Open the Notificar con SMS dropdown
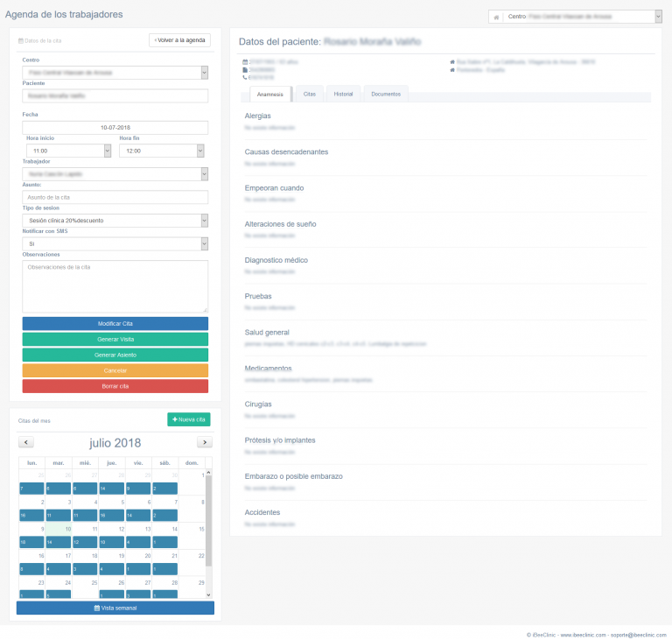 pyautogui.click(x=115, y=243)
